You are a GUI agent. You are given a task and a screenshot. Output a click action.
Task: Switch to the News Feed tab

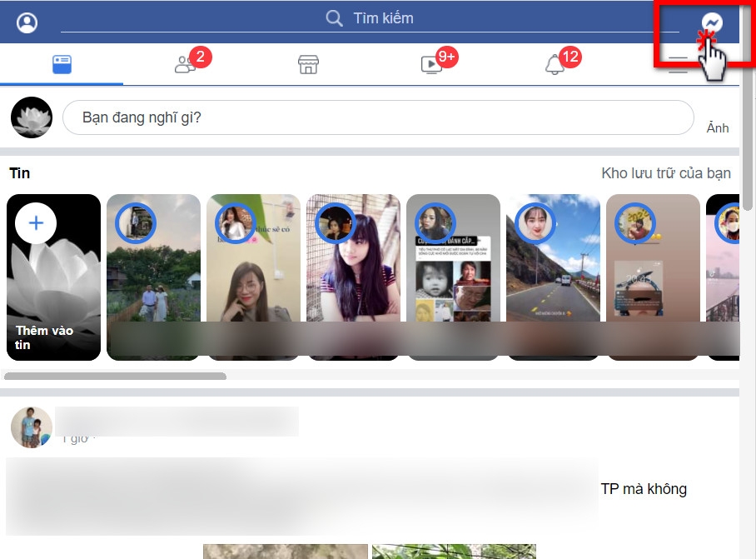pos(62,63)
